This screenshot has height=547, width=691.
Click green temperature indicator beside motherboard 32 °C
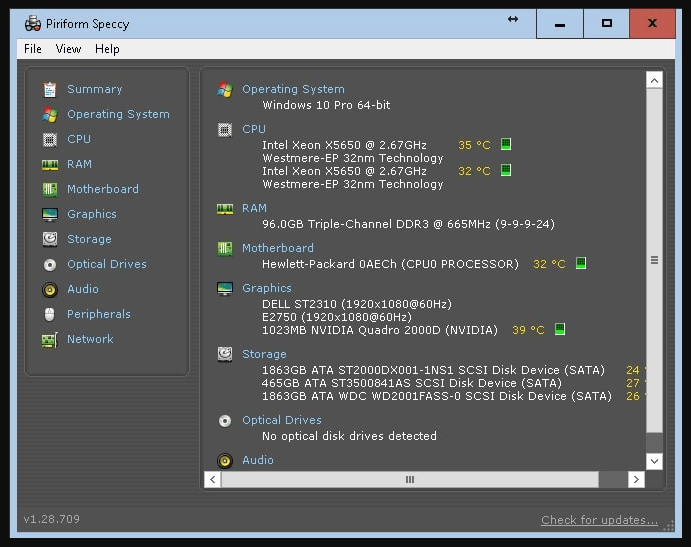[581, 263]
